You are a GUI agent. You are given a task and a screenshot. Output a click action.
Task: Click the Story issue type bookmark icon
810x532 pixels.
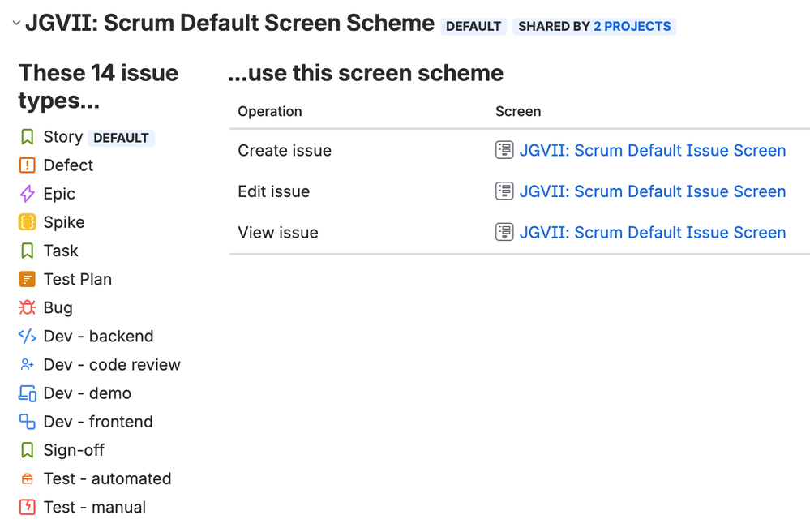[28, 137]
